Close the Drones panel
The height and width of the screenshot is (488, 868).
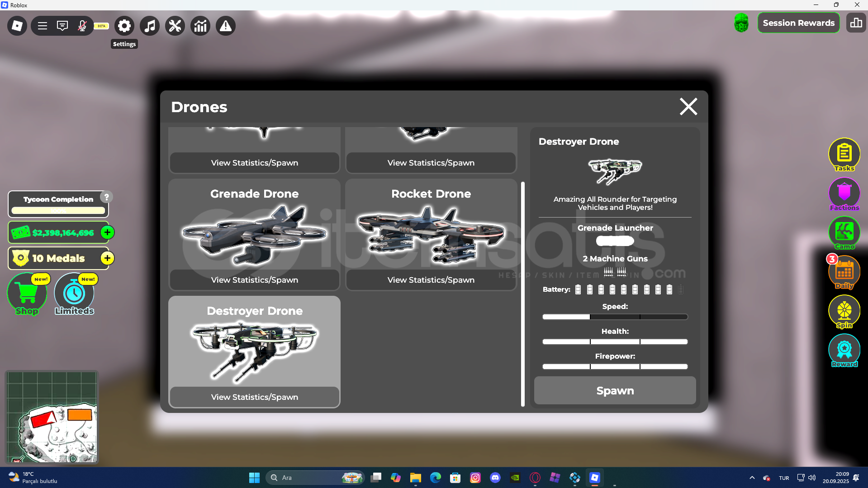point(688,107)
